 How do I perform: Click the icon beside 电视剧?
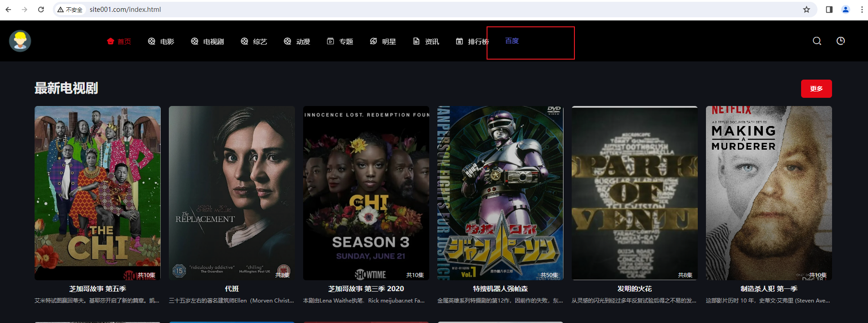coord(194,41)
